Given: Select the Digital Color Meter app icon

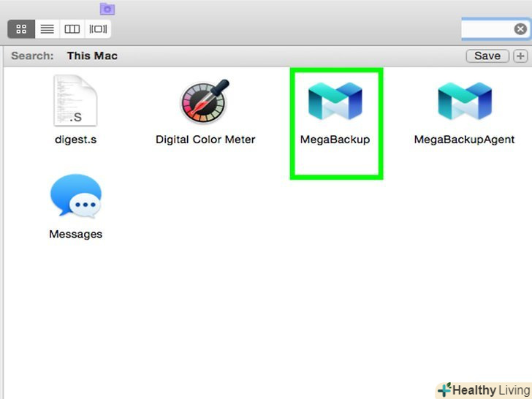Looking at the screenshot, I should click(205, 101).
